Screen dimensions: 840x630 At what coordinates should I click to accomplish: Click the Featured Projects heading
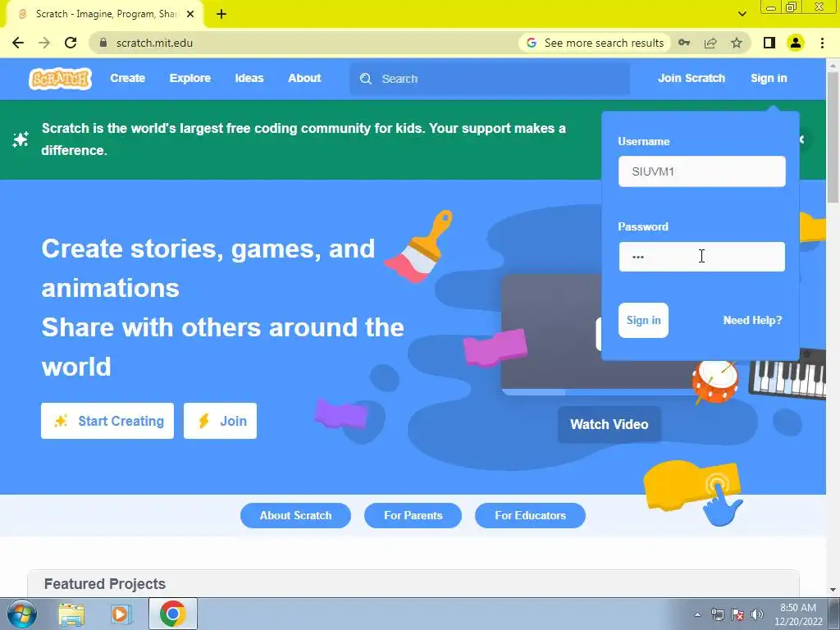click(x=105, y=584)
